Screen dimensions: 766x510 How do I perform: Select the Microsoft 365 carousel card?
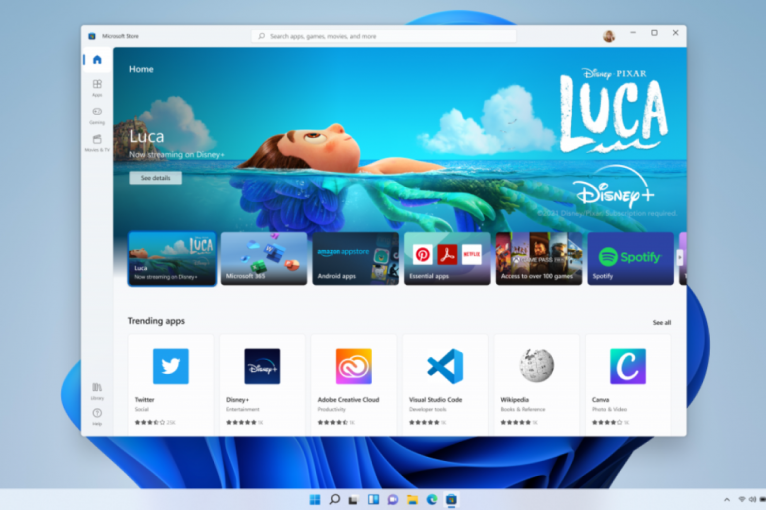(x=264, y=258)
